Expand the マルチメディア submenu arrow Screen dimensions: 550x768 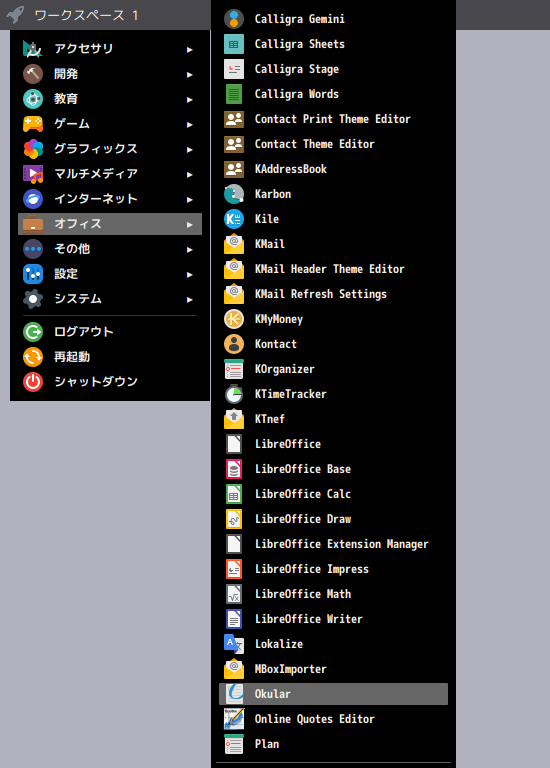tap(190, 174)
